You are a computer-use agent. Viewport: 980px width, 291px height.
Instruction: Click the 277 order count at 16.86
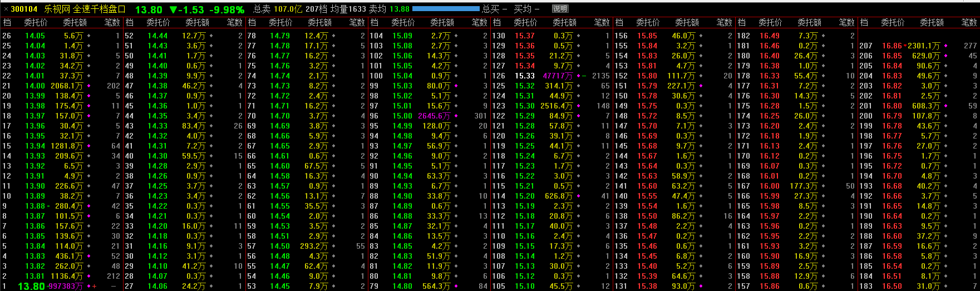(x=971, y=46)
